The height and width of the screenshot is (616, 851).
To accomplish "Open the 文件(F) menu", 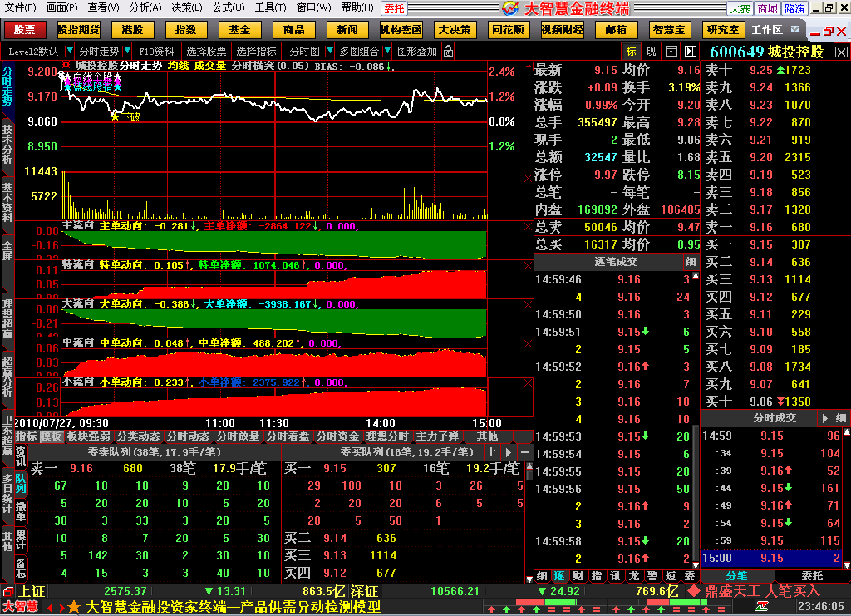I will pos(20,7).
